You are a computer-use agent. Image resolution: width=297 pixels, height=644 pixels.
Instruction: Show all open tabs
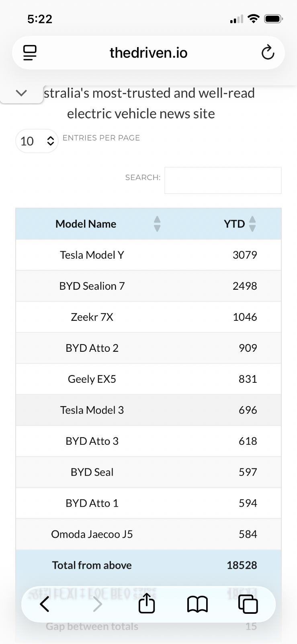[x=248, y=604]
